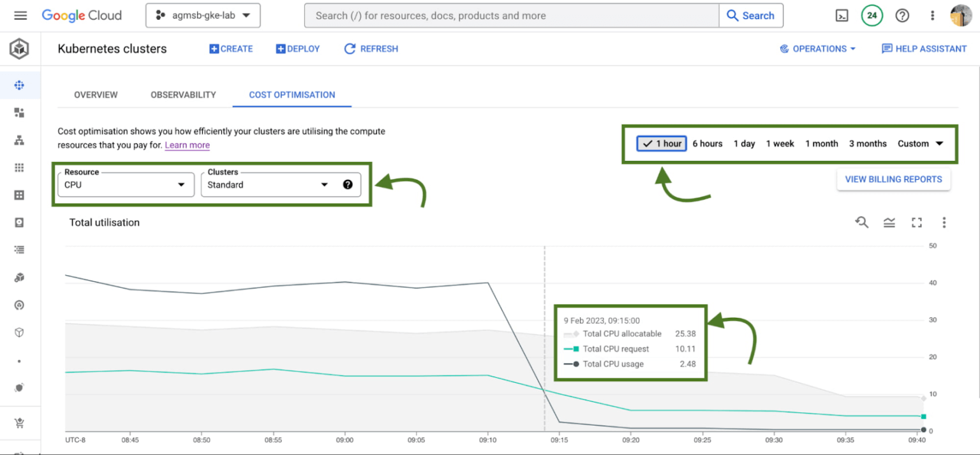
Task: Open notifications badge showing 24
Action: (x=872, y=16)
